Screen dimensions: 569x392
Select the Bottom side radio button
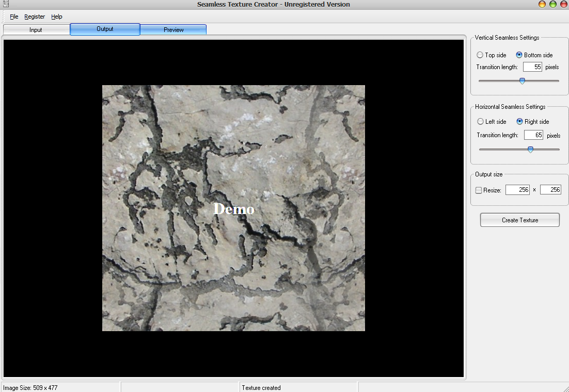tap(519, 55)
